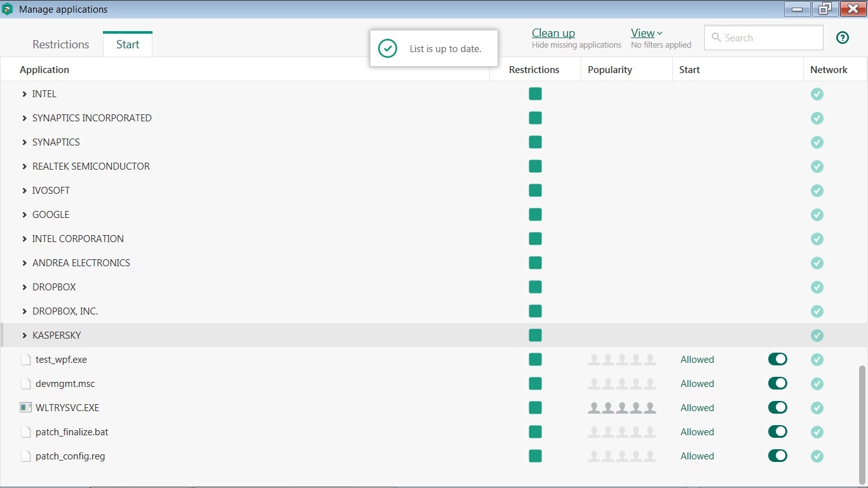Click Allowed status for patch_finalize.bat
868x488 pixels.
(697, 432)
